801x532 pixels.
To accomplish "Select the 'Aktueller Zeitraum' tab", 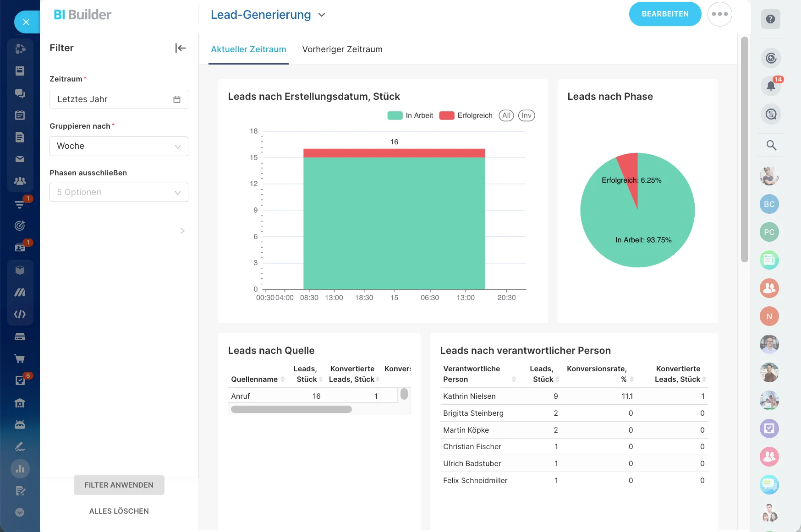I will tap(248, 49).
